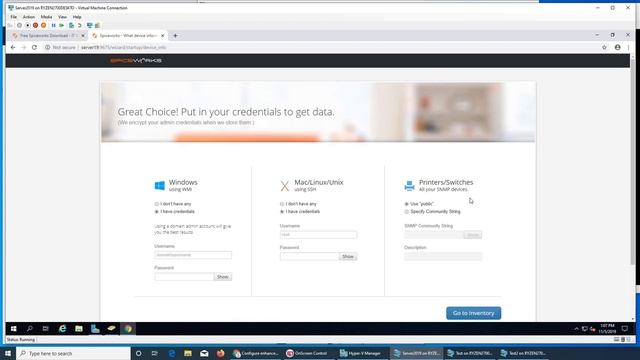Open the browser profile account icon
The height and width of the screenshot is (360, 640).
coord(618,47)
